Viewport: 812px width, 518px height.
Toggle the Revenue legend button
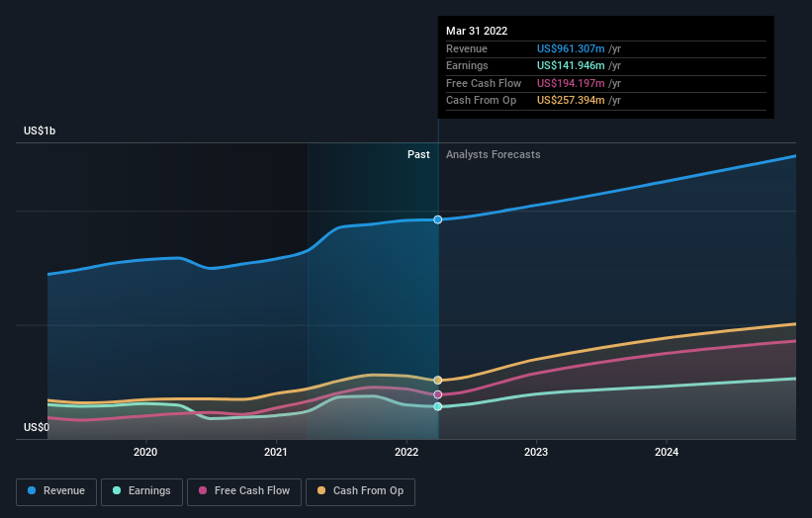[56, 491]
